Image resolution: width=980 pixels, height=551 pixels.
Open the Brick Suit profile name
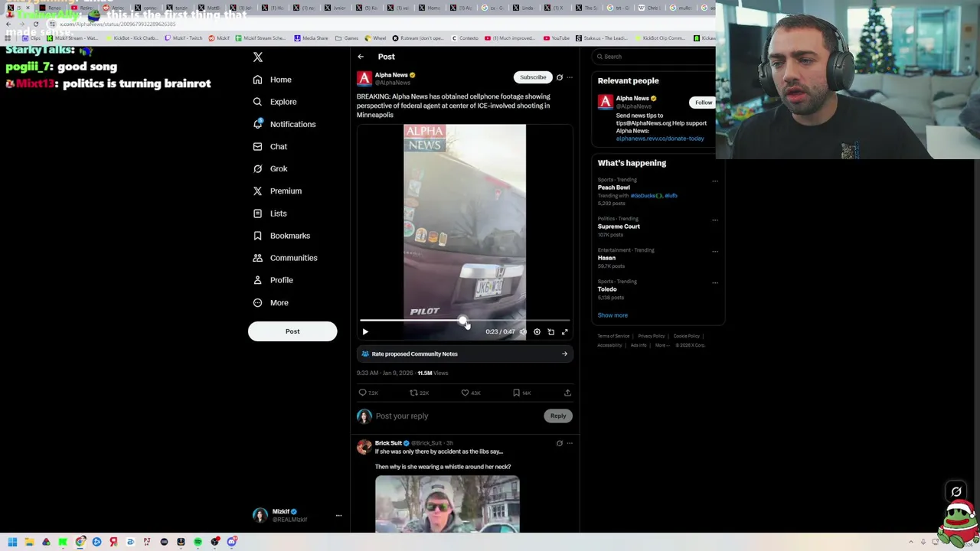pyautogui.click(x=388, y=443)
